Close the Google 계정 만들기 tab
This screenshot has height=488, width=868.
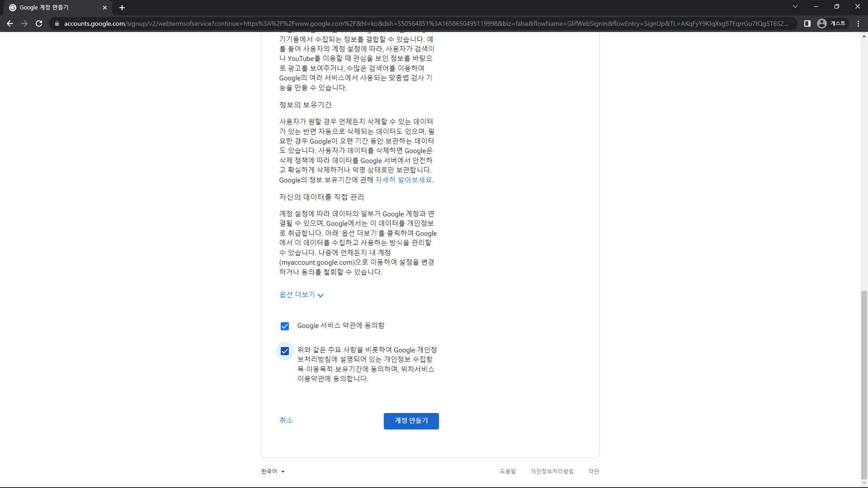point(105,8)
